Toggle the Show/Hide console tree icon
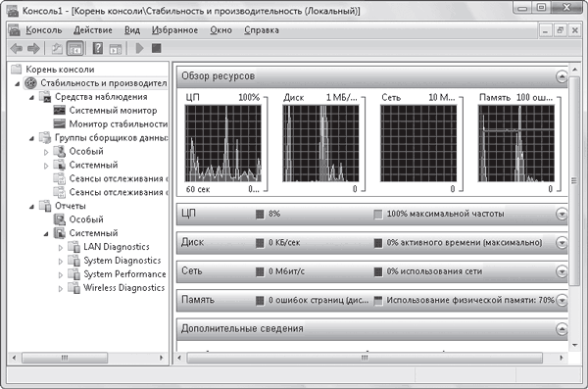The height and width of the screenshot is (389, 588). tap(74, 48)
